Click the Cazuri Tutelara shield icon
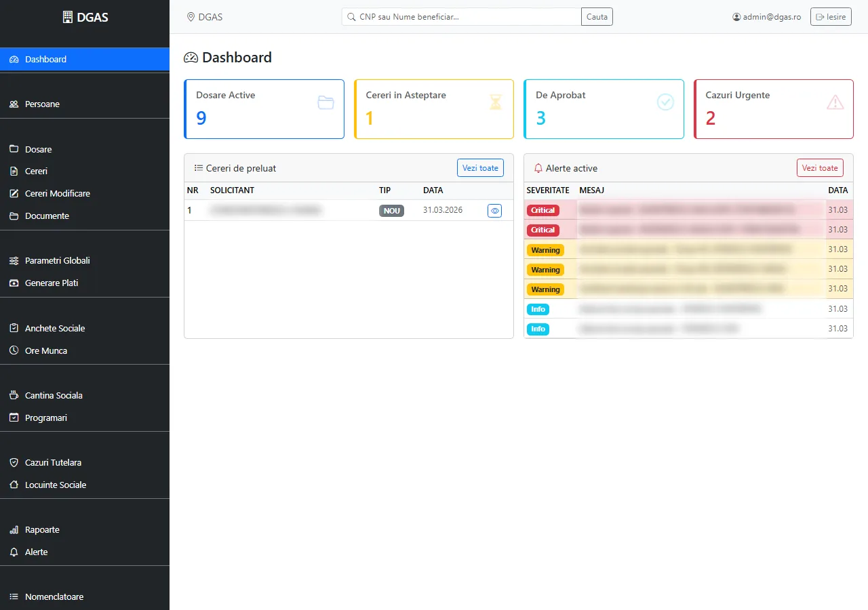 [14, 462]
